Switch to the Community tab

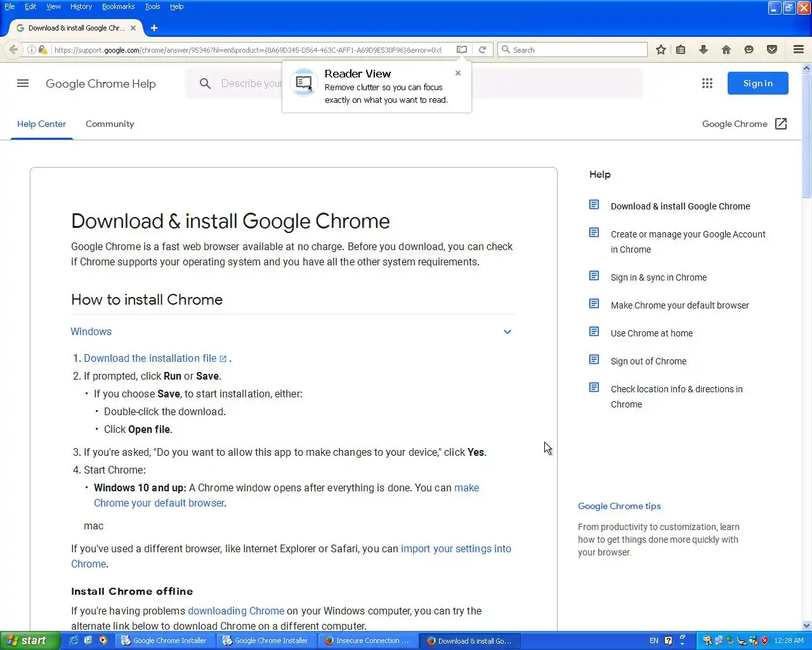coord(110,124)
